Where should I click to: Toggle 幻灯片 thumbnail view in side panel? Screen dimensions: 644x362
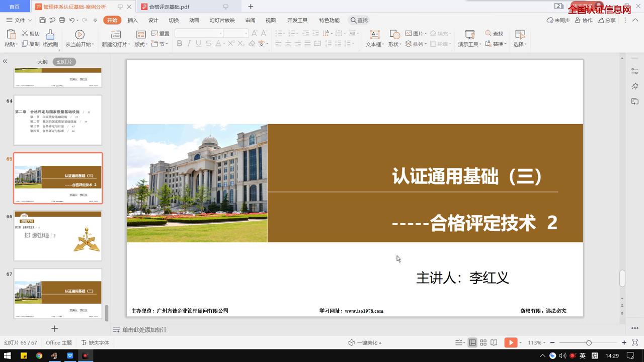click(x=64, y=62)
